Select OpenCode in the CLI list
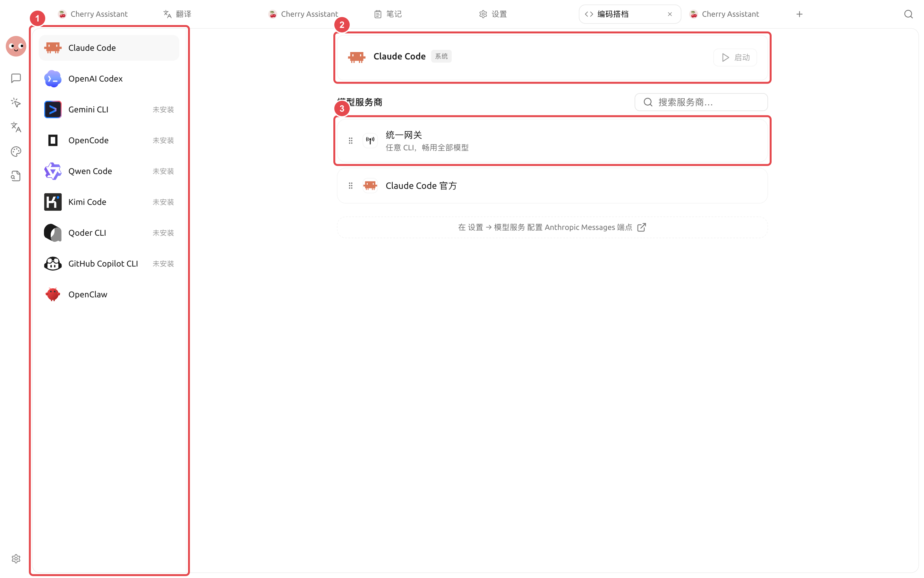 [x=109, y=140]
